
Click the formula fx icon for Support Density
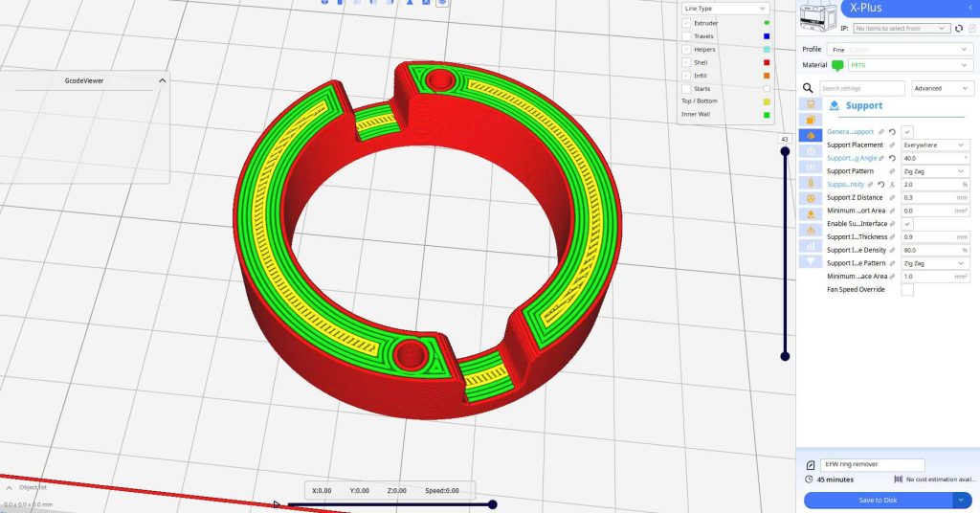(892, 185)
